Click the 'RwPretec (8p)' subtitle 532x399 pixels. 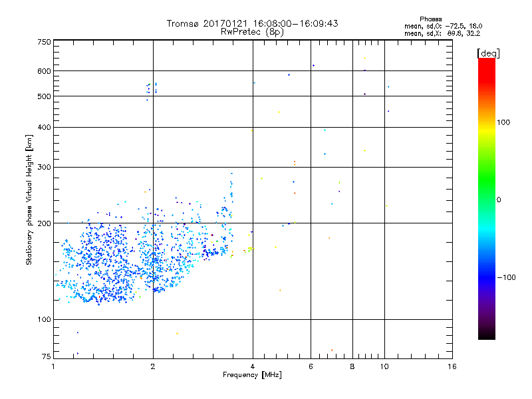252,32
